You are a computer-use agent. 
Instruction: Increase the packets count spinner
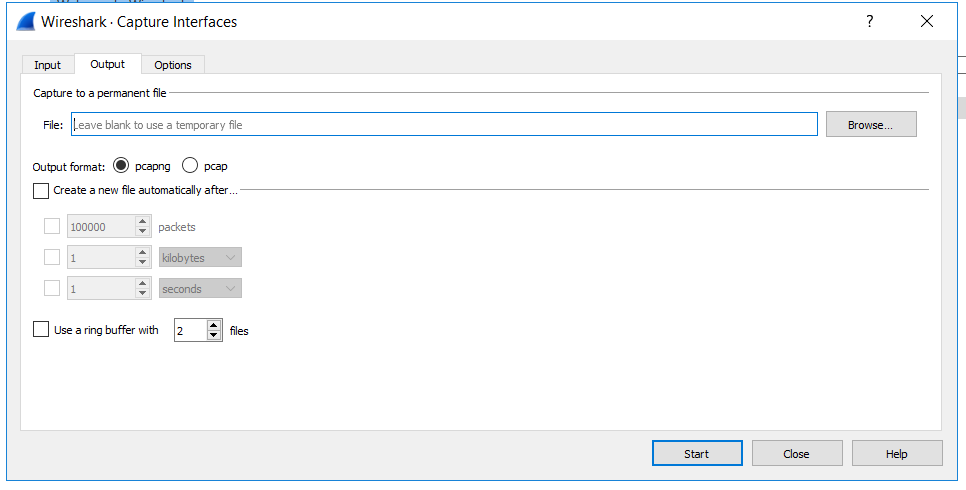143,221
